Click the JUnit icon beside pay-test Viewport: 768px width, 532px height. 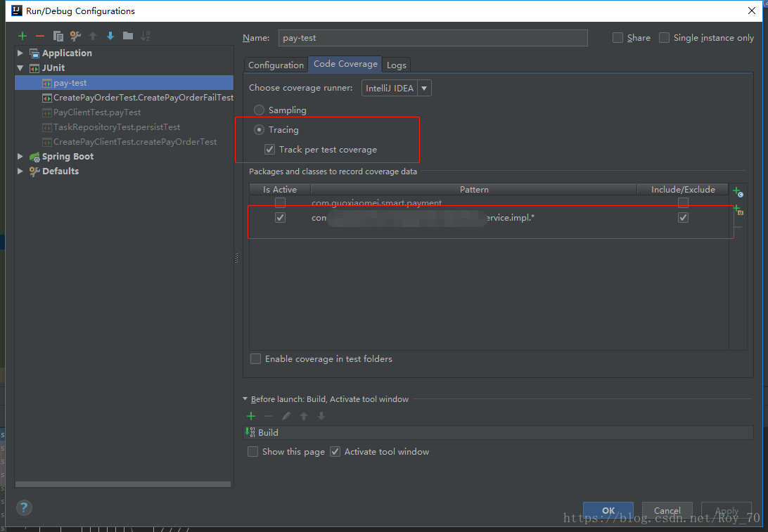click(47, 83)
